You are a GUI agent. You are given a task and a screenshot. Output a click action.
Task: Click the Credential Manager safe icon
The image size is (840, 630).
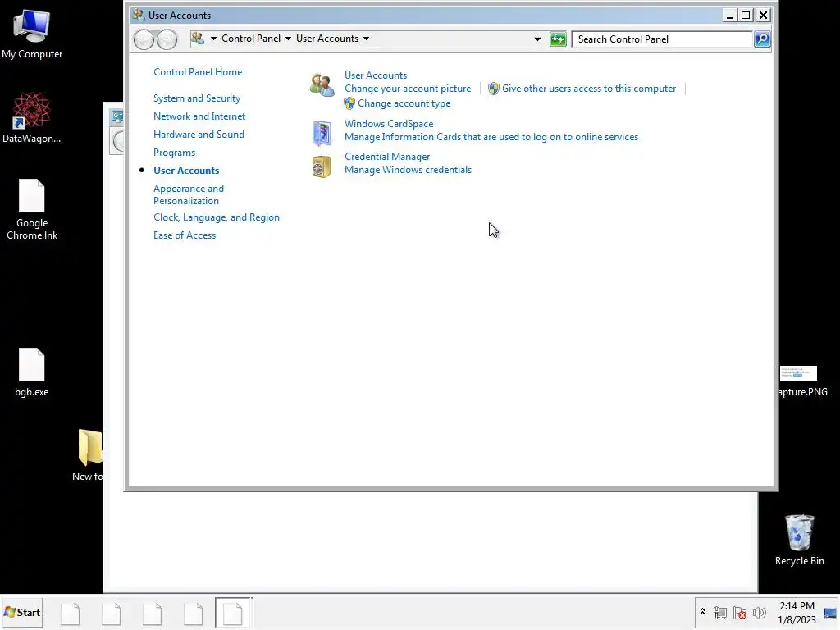coord(322,167)
